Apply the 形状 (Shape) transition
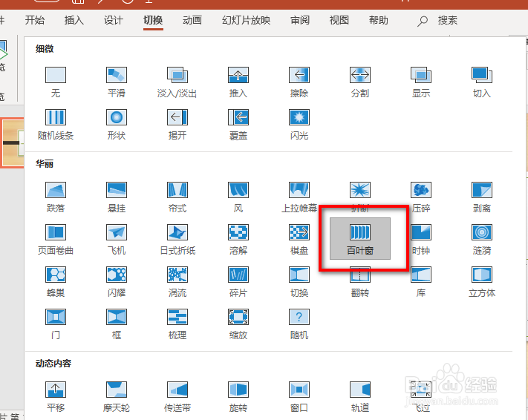 click(x=117, y=125)
